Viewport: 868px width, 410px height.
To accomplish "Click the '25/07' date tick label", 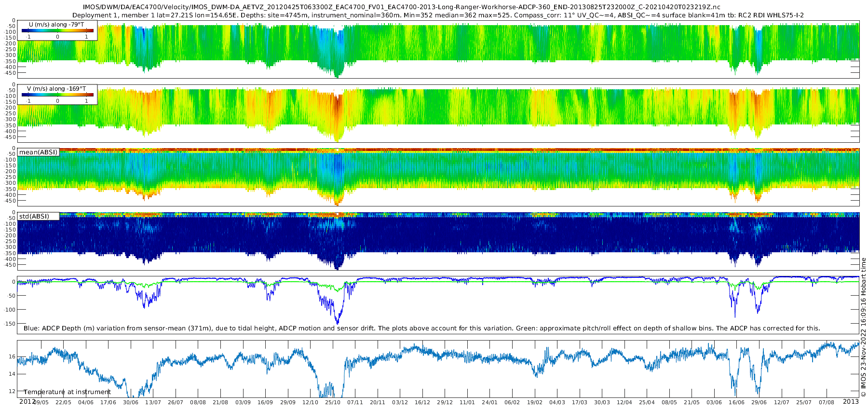I will pos(803,402).
